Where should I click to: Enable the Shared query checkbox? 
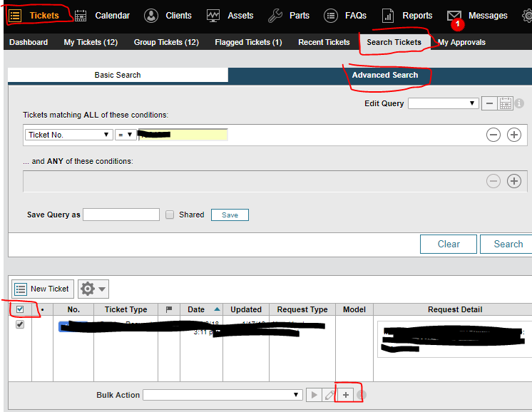170,215
